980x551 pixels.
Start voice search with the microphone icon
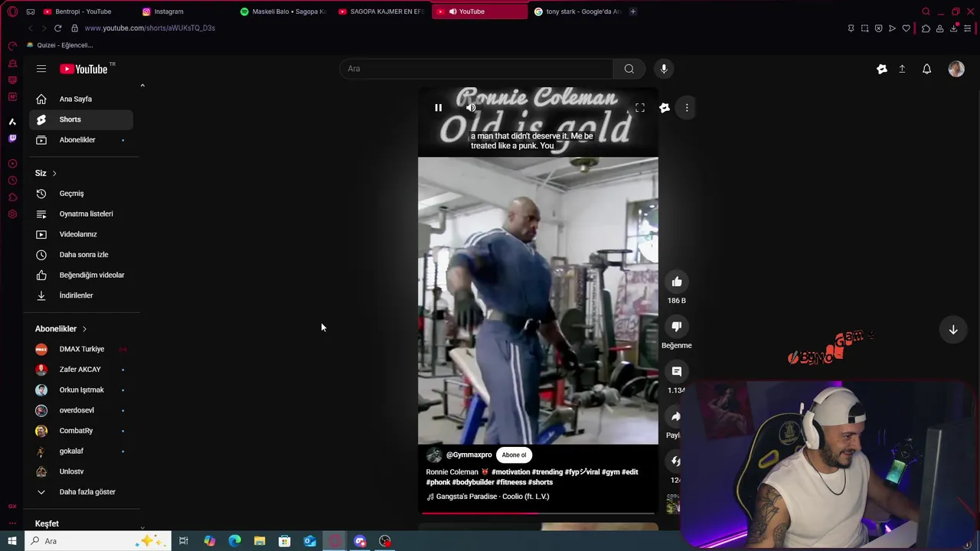(x=664, y=69)
